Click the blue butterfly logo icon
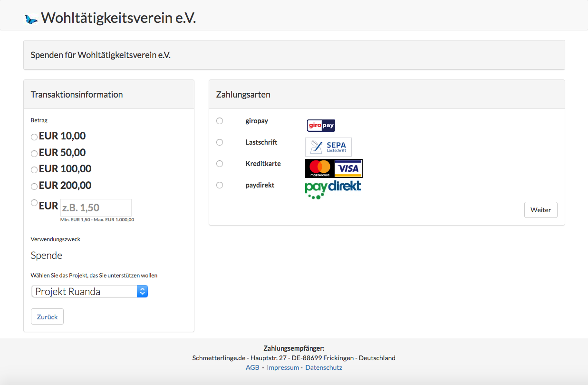Viewport: 588px width, 385px height. (31, 19)
